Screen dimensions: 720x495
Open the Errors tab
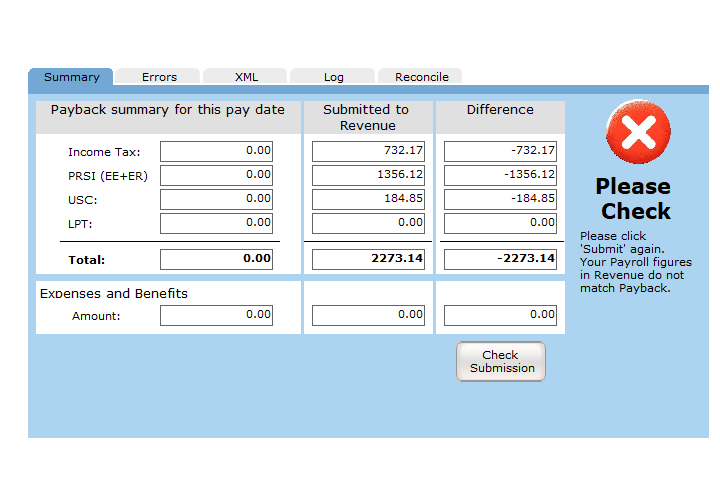click(159, 77)
